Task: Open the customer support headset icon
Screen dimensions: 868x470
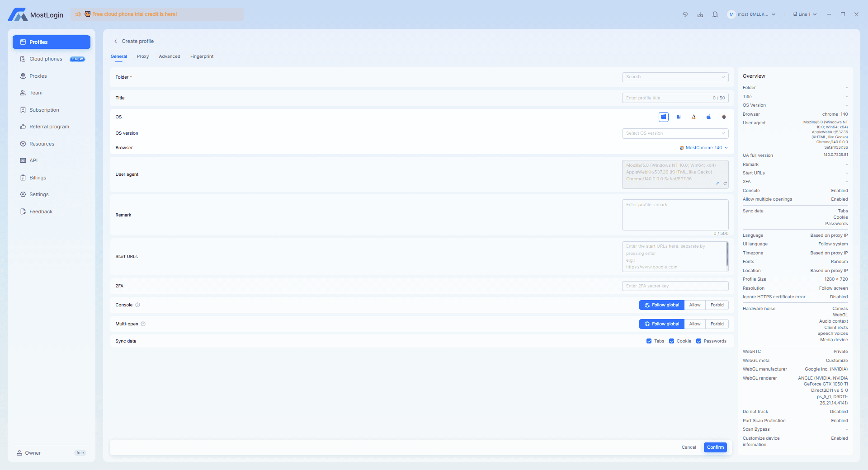Action: [685, 14]
